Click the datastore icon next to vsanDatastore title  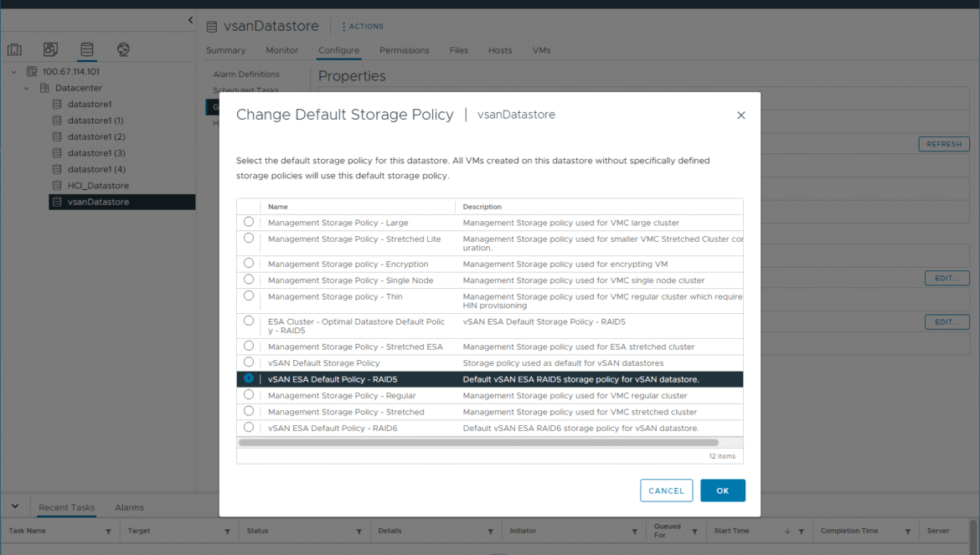pos(212,27)
